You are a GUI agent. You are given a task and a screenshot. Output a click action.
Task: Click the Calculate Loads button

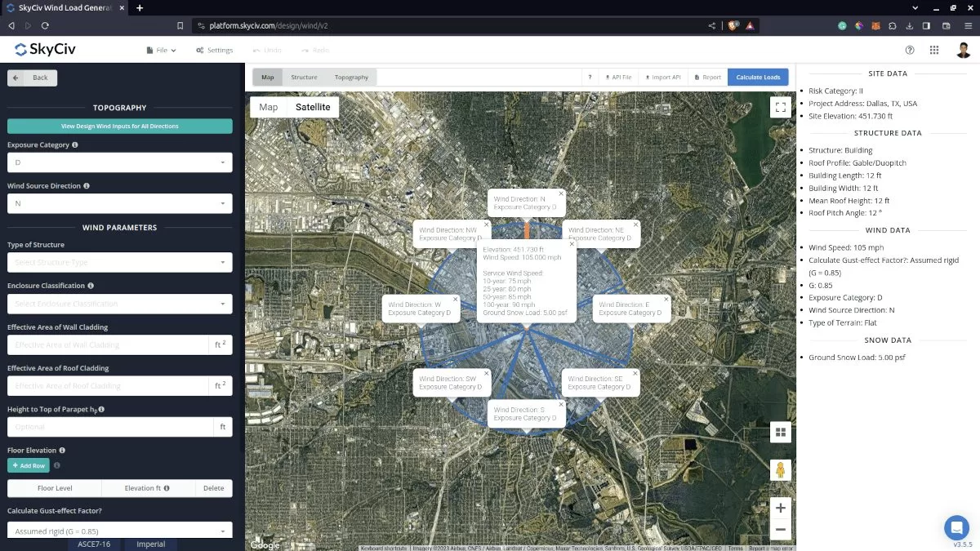click(758, 78)
